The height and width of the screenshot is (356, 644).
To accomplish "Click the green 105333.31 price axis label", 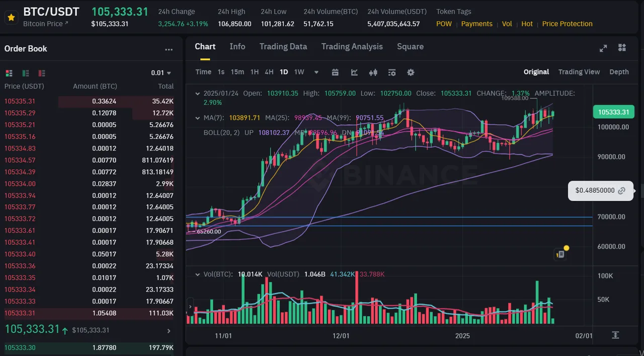I will (x=613, y=112).
